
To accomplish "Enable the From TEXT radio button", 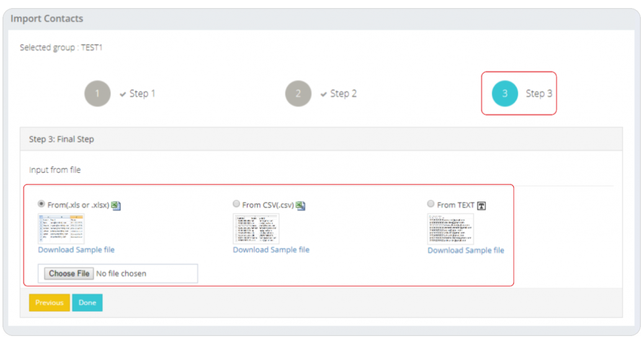I will [431, 204].
